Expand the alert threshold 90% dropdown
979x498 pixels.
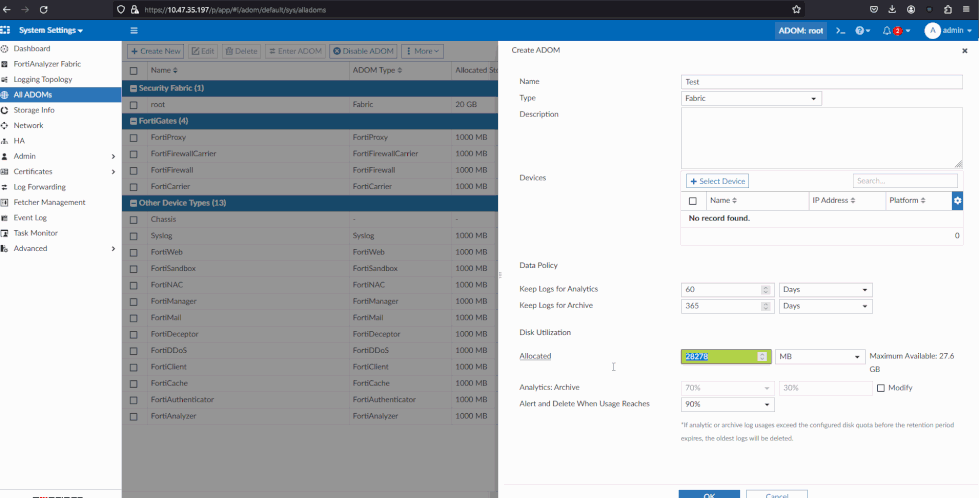(x=727, y=404)
